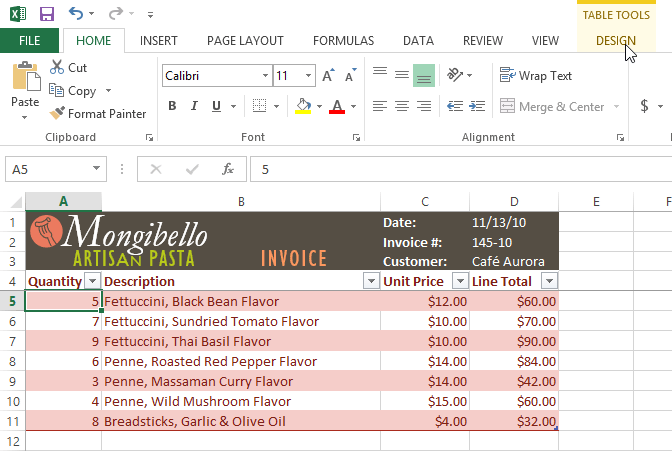The width and height of the screenshot is (672, 451).
Task: Cut the selected cell
Action: [x=69, y=67]
